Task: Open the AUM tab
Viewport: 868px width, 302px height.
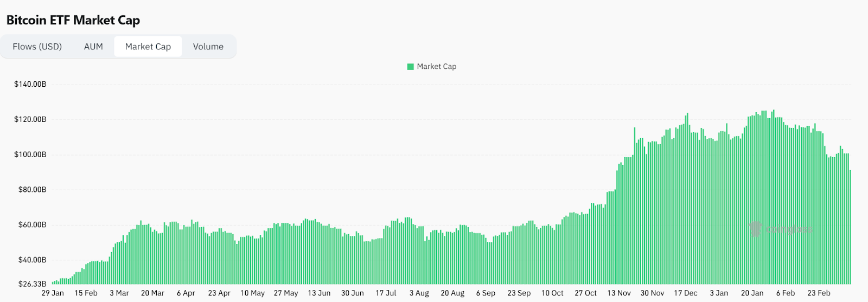Action: pyautogui.click(x=93, y=47)
